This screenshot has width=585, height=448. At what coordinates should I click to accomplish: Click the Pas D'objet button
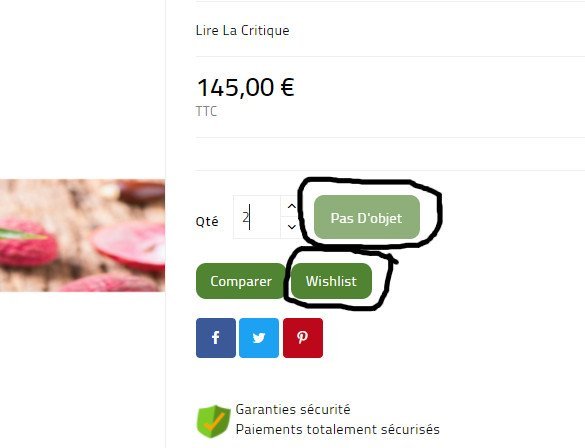pos(367,217)
